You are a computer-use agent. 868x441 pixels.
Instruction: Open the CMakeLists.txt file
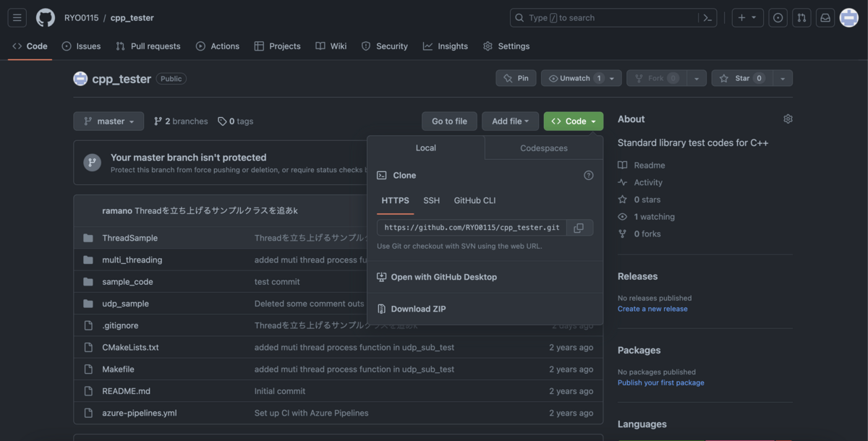[131, 347]
